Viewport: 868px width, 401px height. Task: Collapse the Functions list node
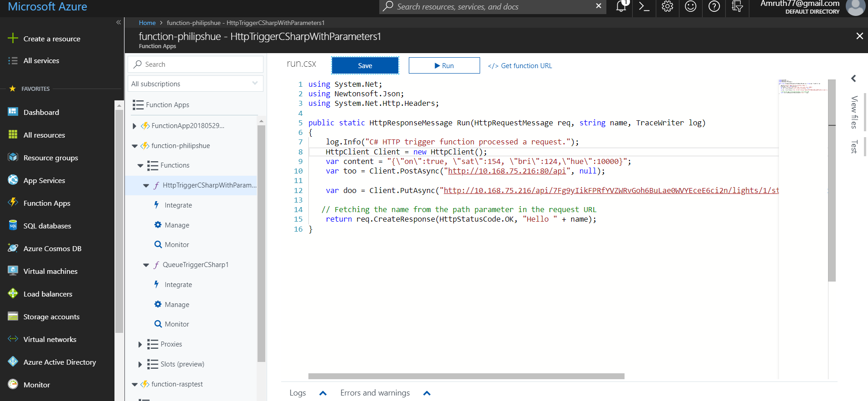pos(140,166)
